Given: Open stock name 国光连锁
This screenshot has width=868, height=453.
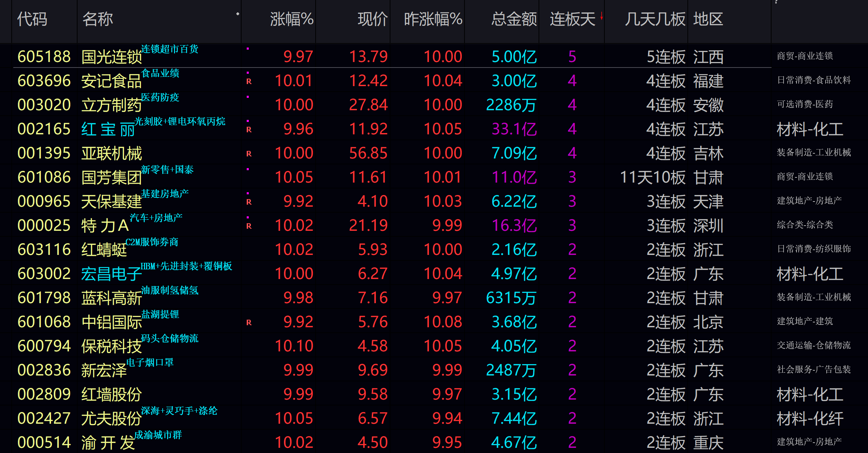Looking at the screenshot, I should 112,57.
